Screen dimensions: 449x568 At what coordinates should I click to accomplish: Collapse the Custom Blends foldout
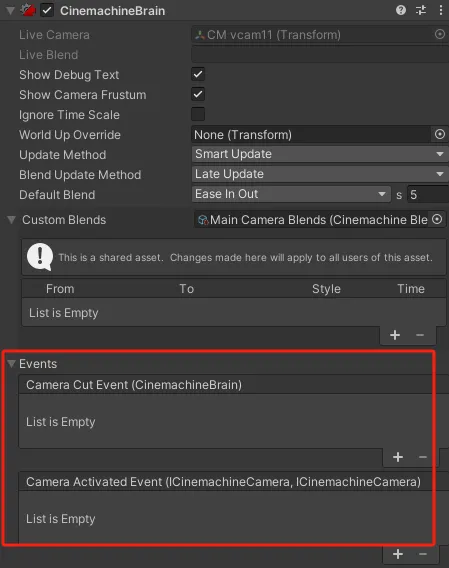11,220
